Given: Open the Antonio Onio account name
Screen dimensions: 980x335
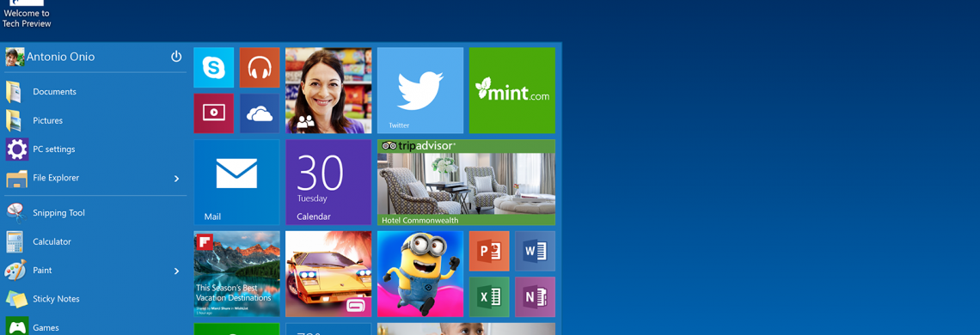Looking at the screenshot, I should (61, 57).
